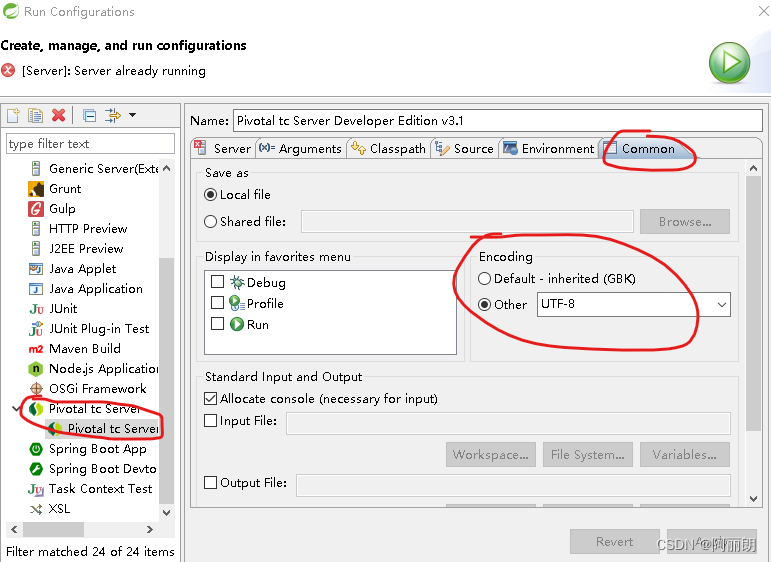Open the UTF-8 encoding dropdown

(721, 304)
